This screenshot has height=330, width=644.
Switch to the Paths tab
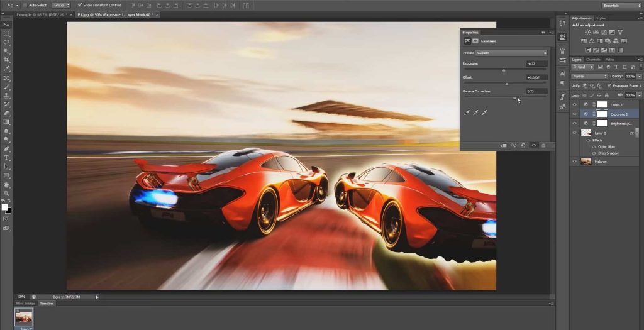pyautogui.click(x=610, y=60)
